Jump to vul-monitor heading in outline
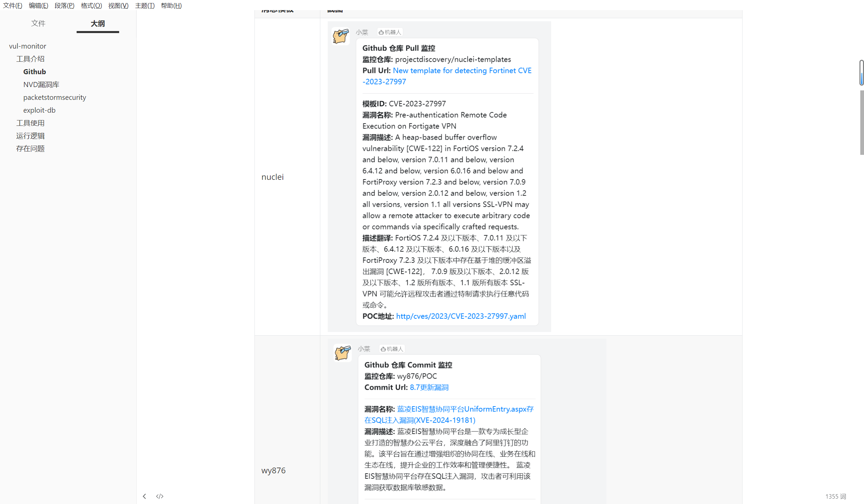This screenshot has height=504, width=864. (x=28, y=46)
